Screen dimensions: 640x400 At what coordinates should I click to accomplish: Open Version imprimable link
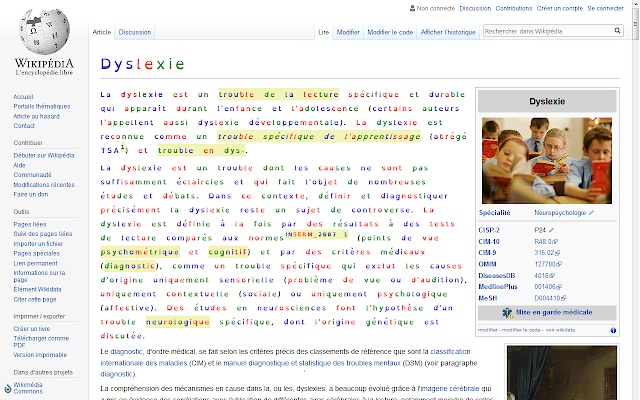[x=40, y=355]
